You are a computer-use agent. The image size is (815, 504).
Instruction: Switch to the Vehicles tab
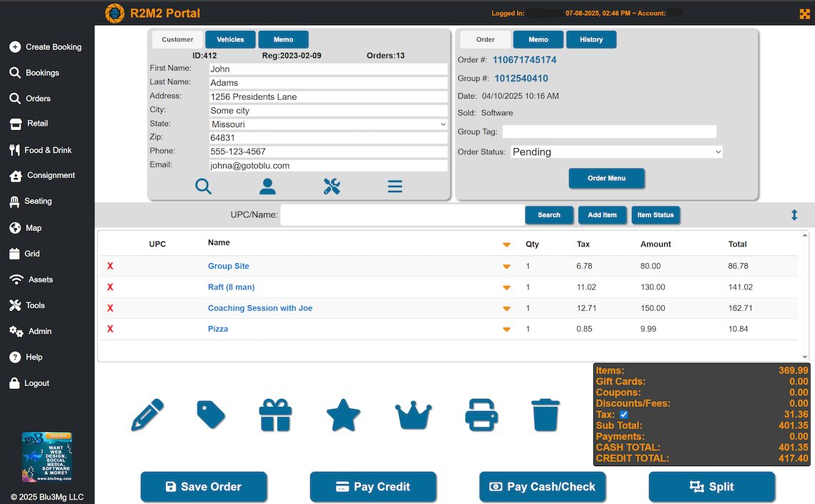[x=230, y=40]
